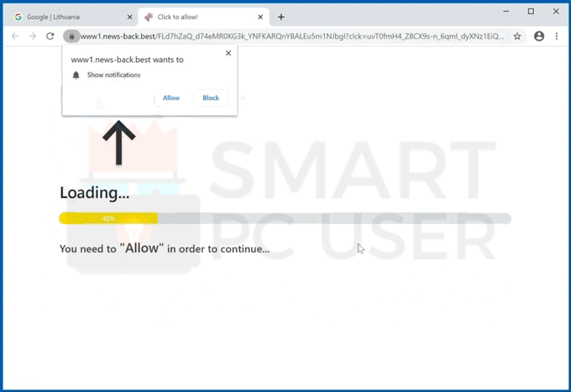Open the user profile avatar icon
Viewport: 571px width, 392px height.
tap(539, 36)
